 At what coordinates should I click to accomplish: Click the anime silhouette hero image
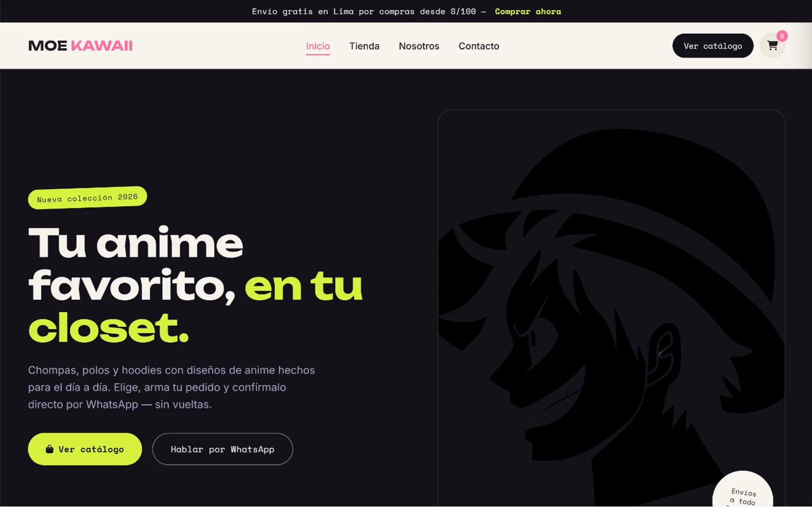point(611,308)
